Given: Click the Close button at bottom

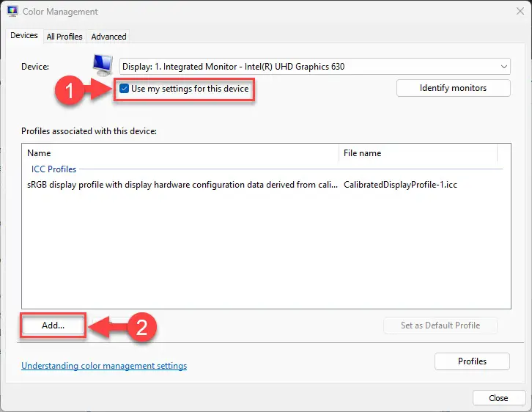Looking at the screenshot, I should tap(498, 398).
